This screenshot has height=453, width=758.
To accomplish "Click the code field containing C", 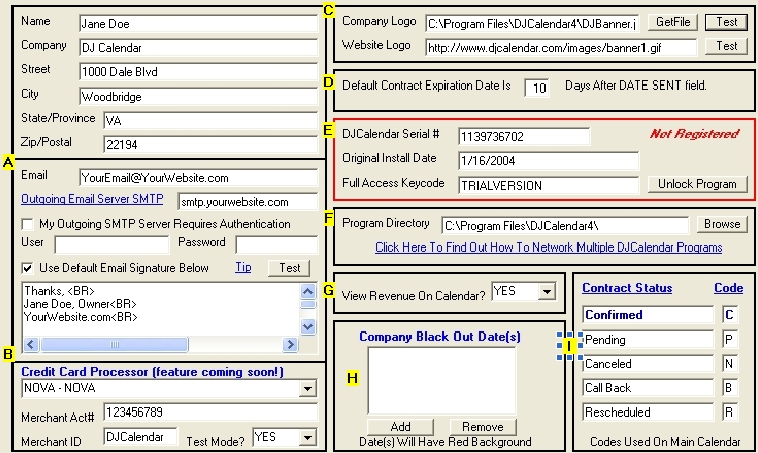I will (x=730, y=315).
